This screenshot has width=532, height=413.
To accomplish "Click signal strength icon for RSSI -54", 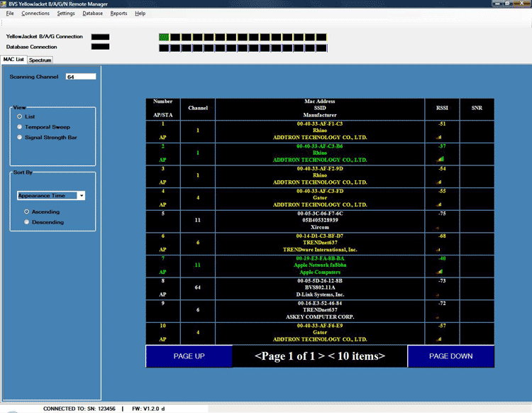I will coord(439,182).
